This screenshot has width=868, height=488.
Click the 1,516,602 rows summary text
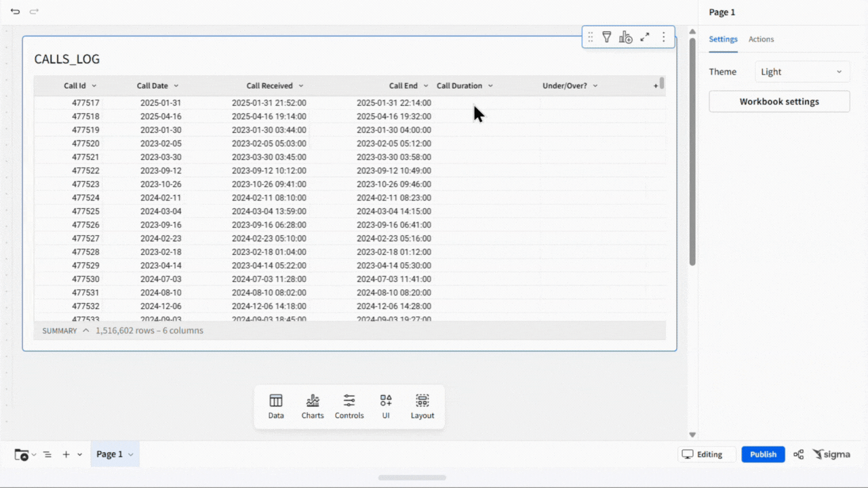[x=149, y=331]
